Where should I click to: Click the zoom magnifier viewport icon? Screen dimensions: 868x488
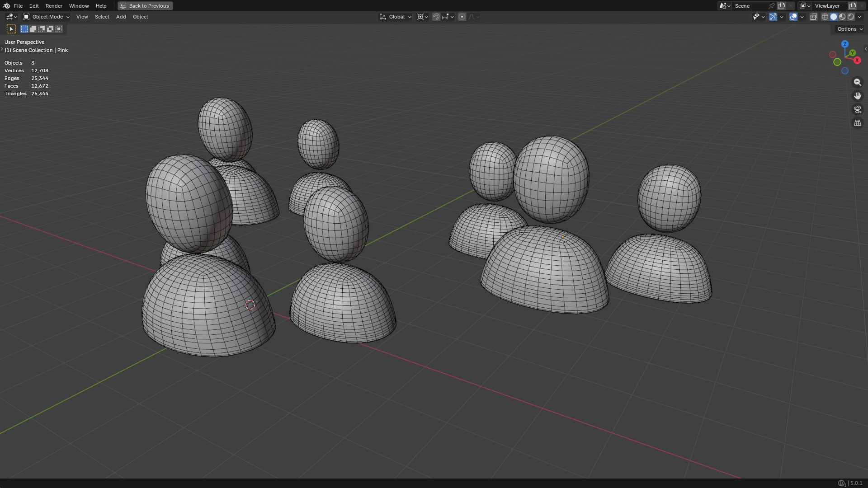coord(857,82)
